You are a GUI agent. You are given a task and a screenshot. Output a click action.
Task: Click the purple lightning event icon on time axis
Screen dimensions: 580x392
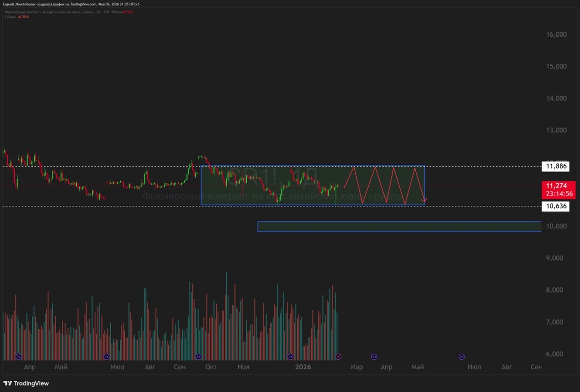click(x=338, y=357)
